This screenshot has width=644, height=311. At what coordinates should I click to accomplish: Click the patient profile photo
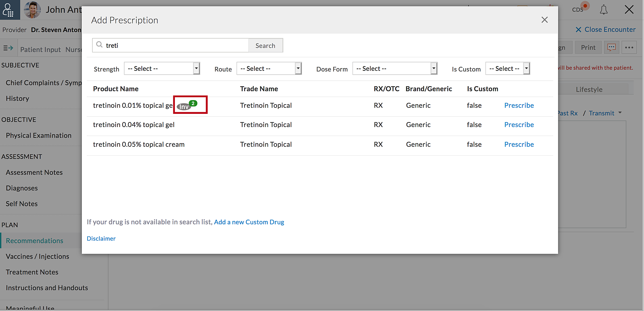coord(32,10)
